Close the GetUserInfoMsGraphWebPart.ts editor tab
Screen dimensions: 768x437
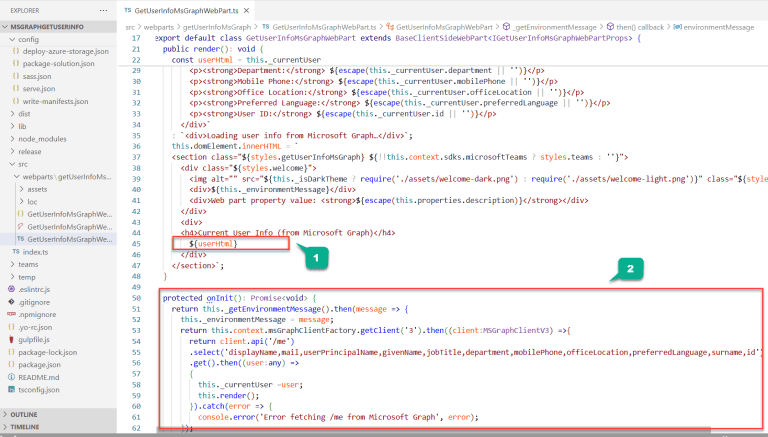tap(246, 10)
